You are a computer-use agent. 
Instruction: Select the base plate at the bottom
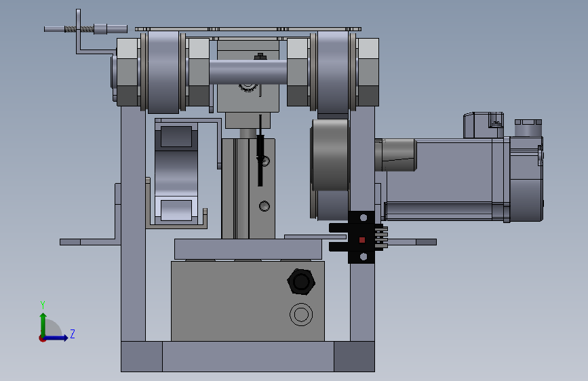[248, 356]
